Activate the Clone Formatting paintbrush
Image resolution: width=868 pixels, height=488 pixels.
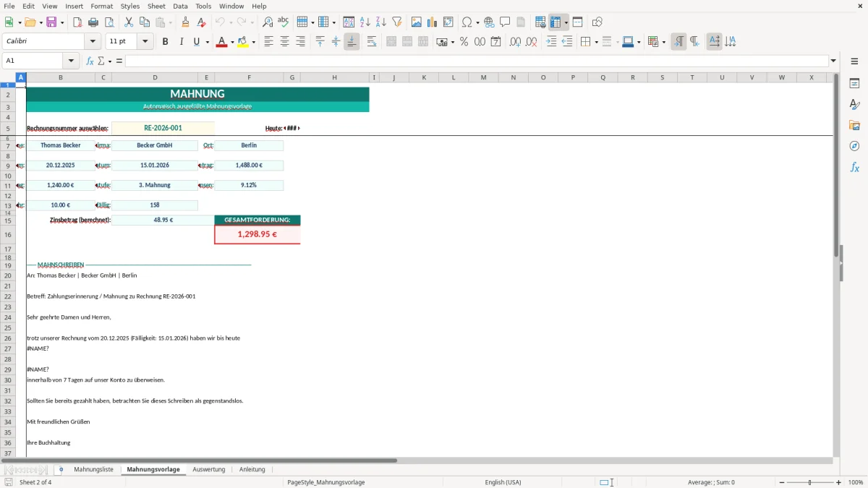click(x=186, y=22)
